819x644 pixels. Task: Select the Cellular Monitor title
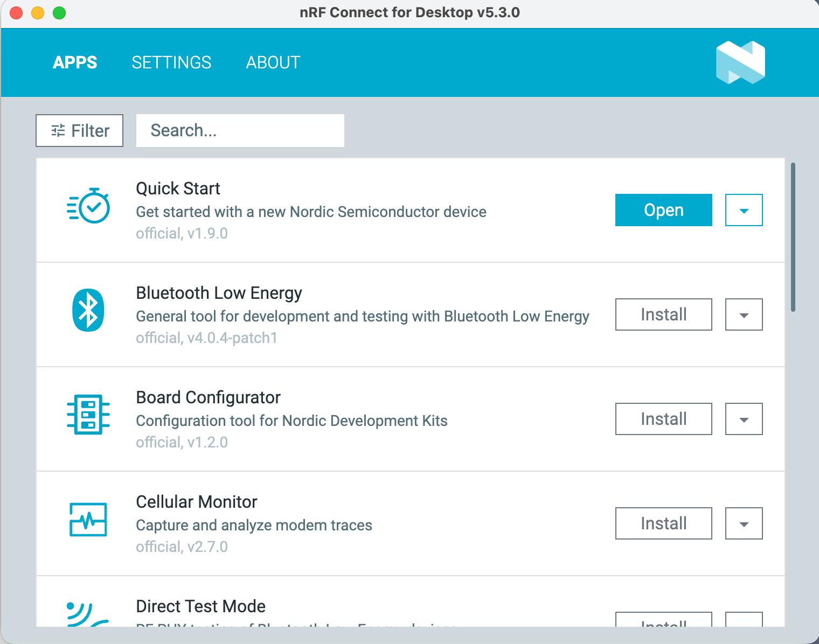pos(197,502)
